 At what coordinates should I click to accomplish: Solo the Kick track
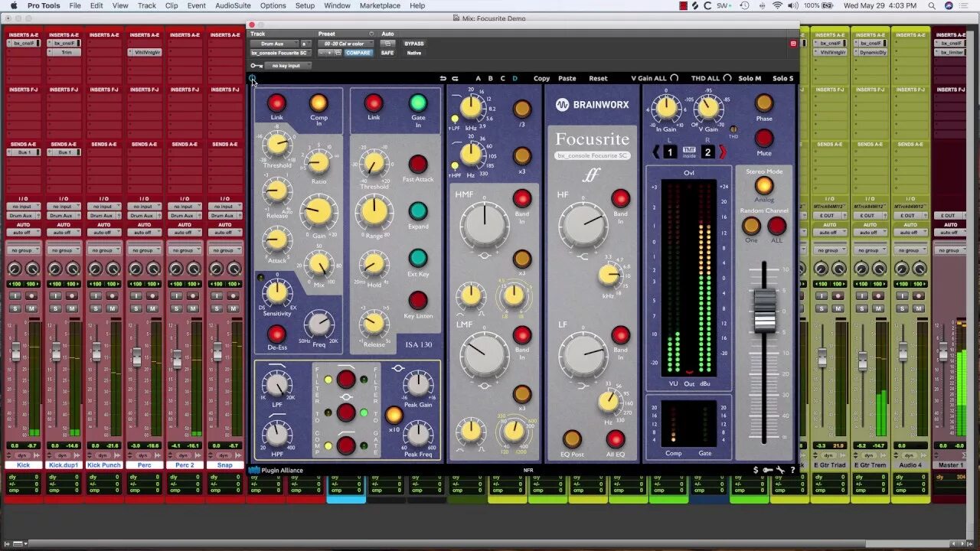tap(16, 308)
